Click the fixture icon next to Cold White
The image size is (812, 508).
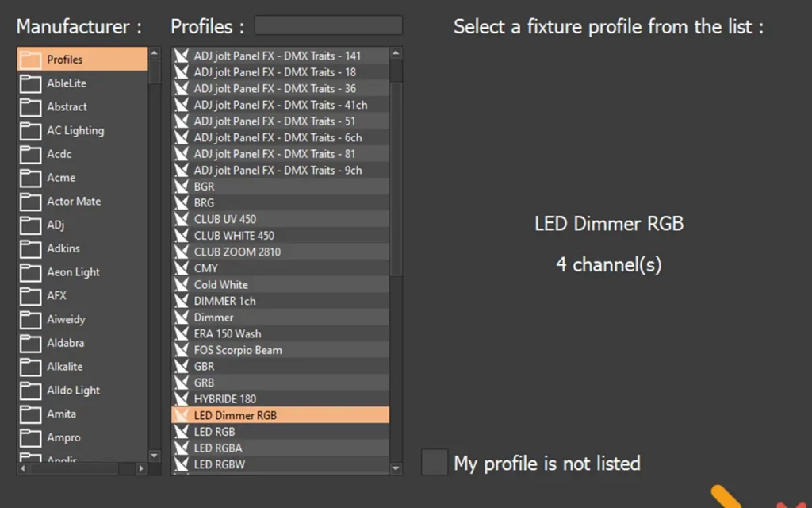tap(182, 285)
